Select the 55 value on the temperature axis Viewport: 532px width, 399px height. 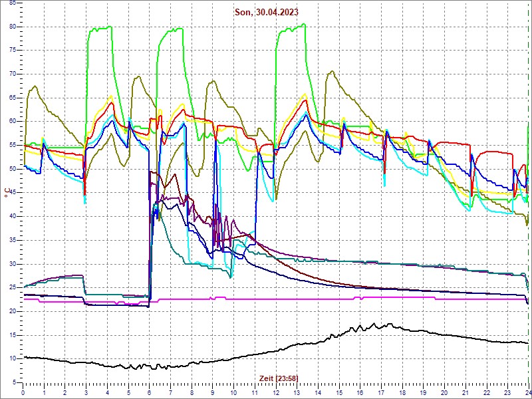tap(11, 145)
